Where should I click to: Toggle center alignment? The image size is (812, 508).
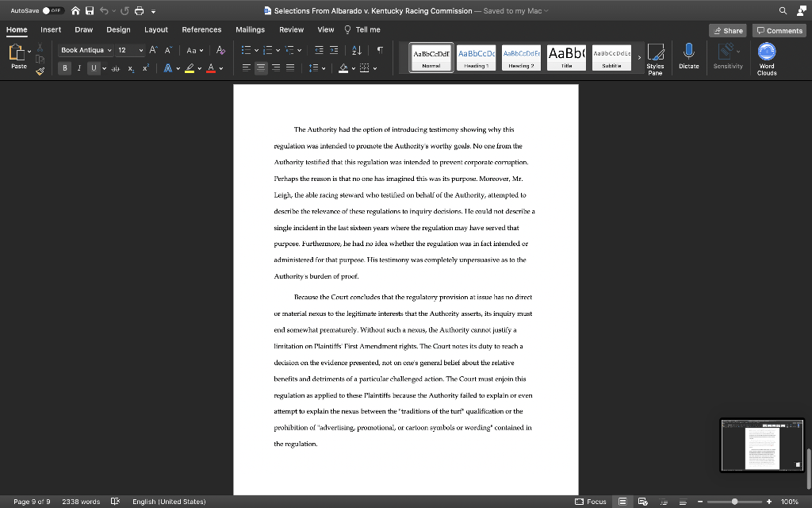(x=261, y=68)
